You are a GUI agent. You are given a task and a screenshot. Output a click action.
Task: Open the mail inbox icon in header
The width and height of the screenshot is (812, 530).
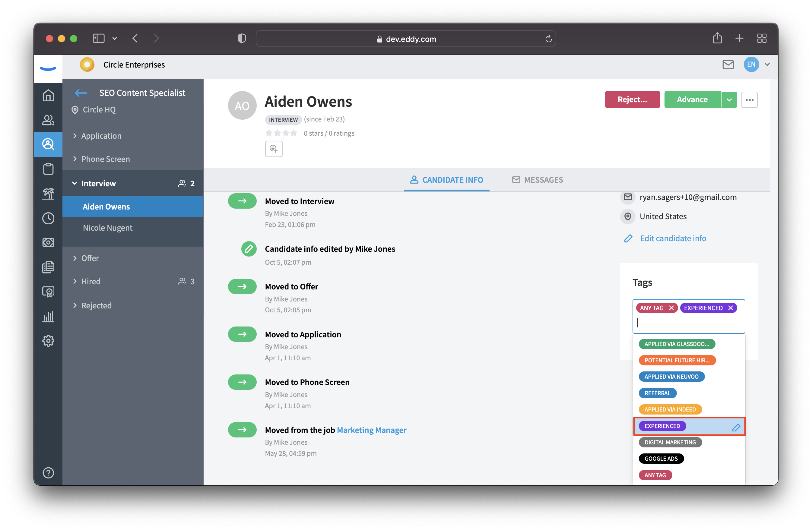point(728,65)
